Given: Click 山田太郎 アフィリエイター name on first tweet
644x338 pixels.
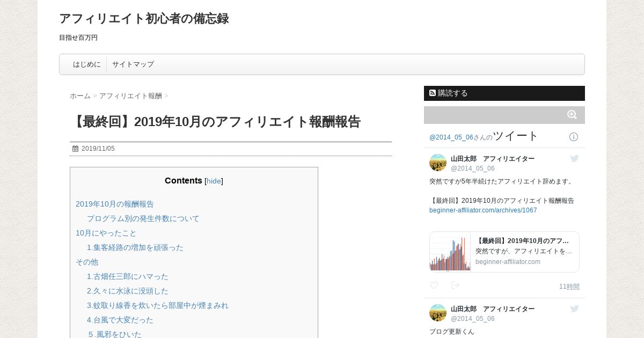Looking at the screenshot, I should (x=493, y=159).
